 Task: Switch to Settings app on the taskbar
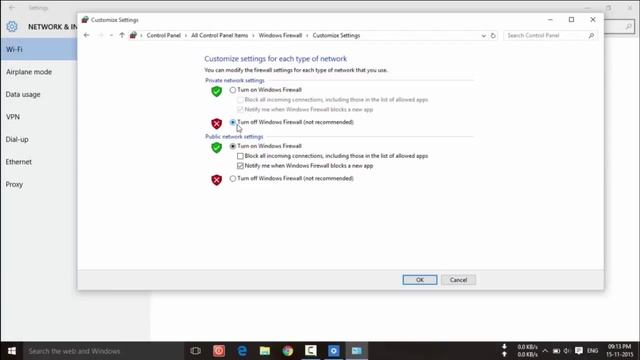[x=333, y=351]
